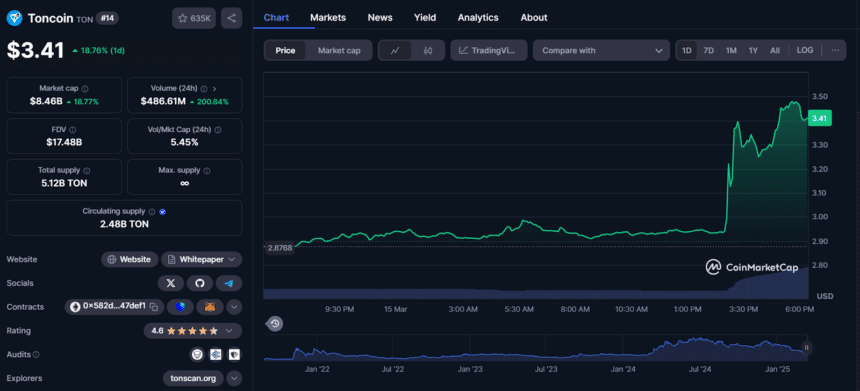This screenshot has height=391, width=860.
Task: Open Volume (24h) details arrow
Action: click(214, 88)
